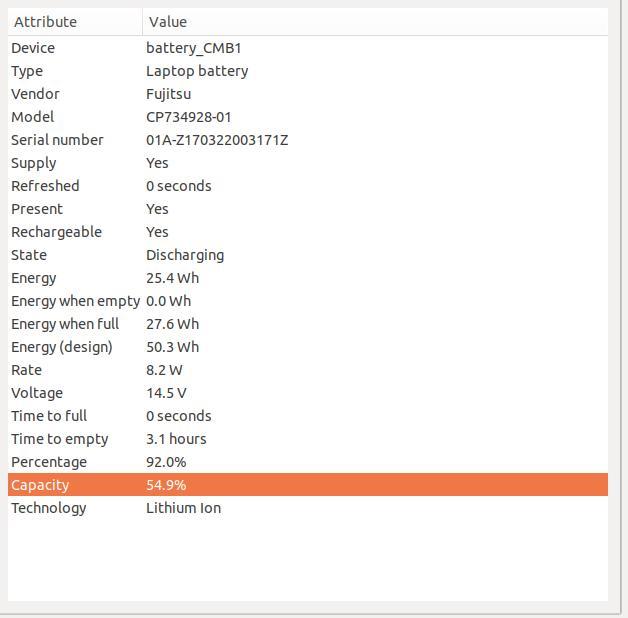Select the Model CP734928-01 row
Viewport: 628px width, 618px height.
coord(308,117)
